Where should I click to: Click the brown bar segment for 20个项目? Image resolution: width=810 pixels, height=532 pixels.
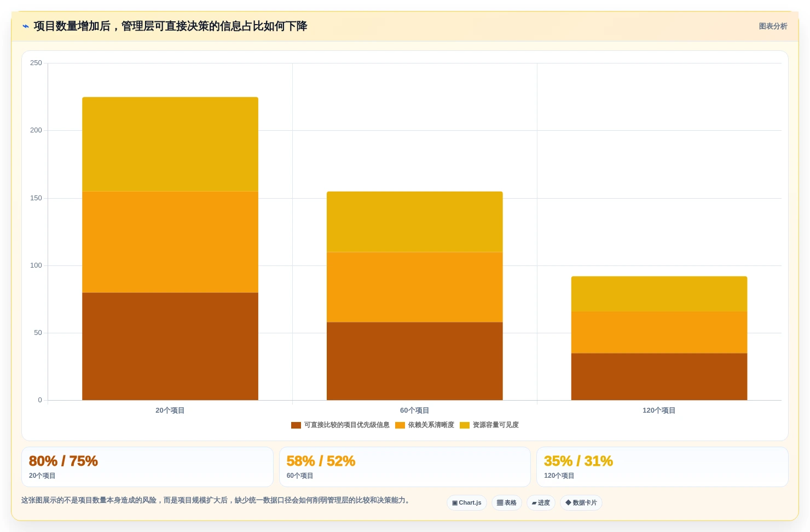pyautogui.click(x=170, y=346)
